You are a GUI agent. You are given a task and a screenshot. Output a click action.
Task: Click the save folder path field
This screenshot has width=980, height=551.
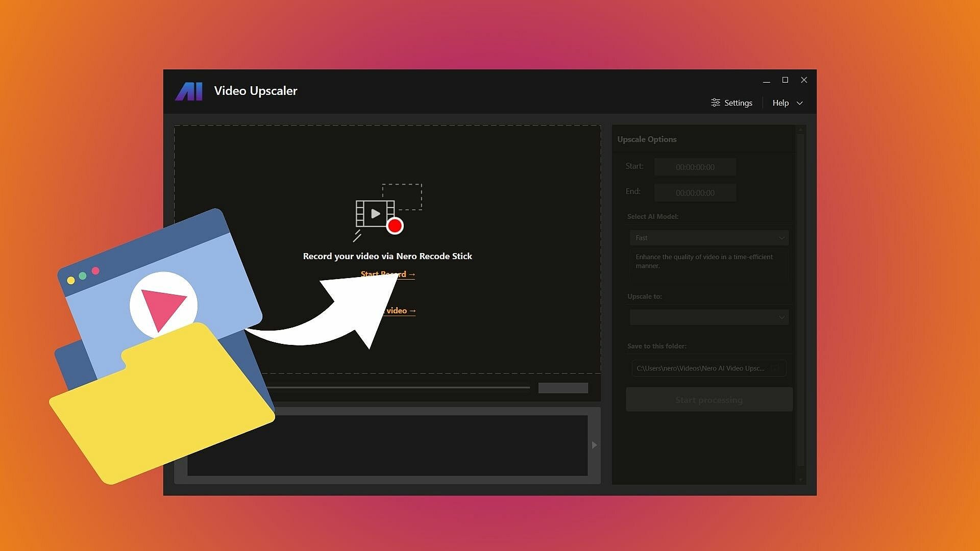coord(700,368)
